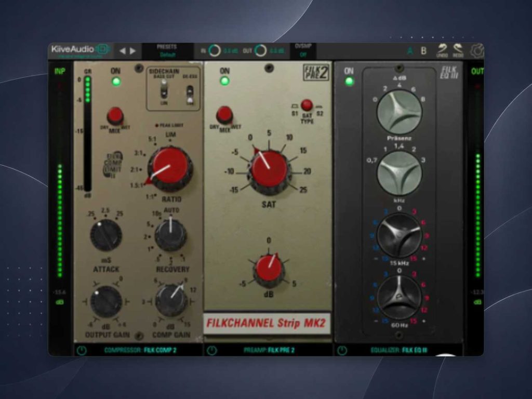
Task: Toggle compressor module power button
Action: [82, 350]
